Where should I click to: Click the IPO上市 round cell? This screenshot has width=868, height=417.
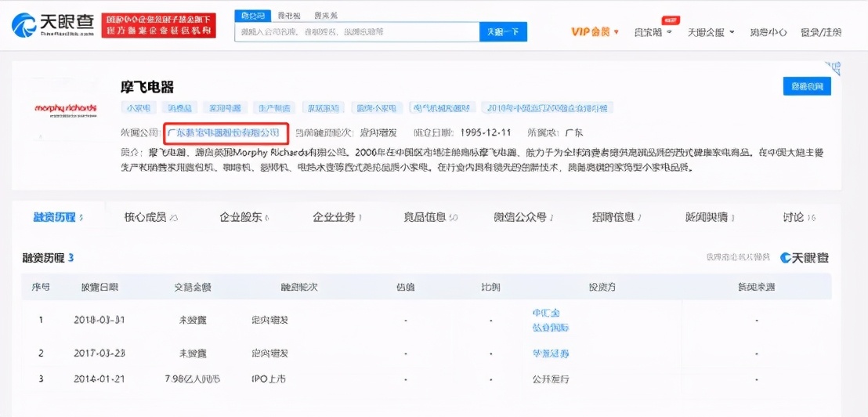269,379
